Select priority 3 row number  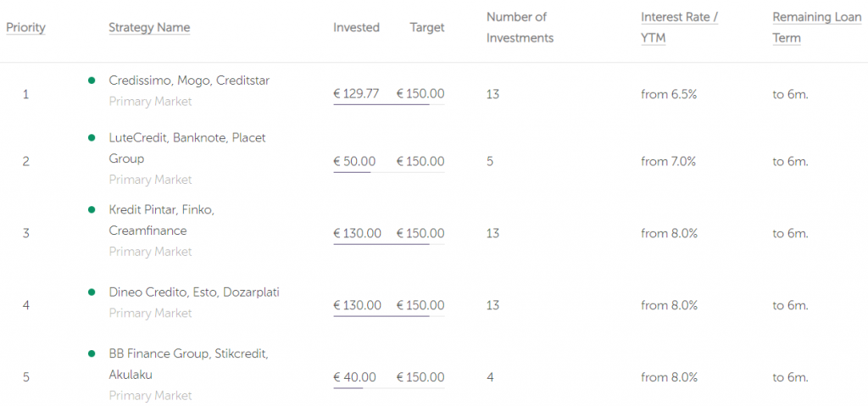[x=25, y=233]
